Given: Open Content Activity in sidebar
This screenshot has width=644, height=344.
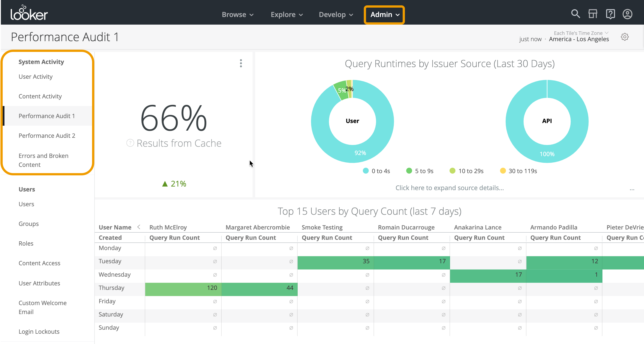Looking at the screenshot, I should click(x=40, y=96).
